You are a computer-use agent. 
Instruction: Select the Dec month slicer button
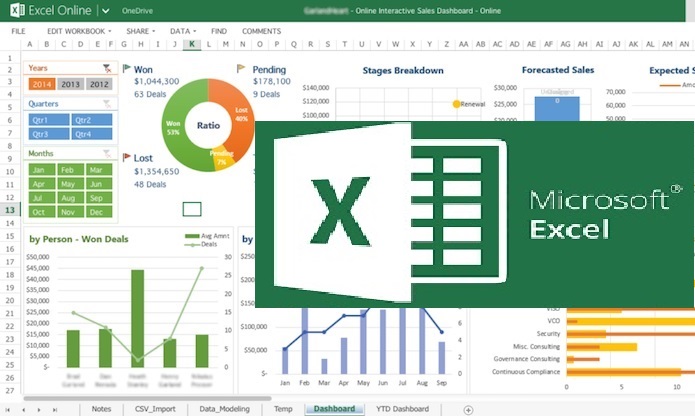(99, 212)
